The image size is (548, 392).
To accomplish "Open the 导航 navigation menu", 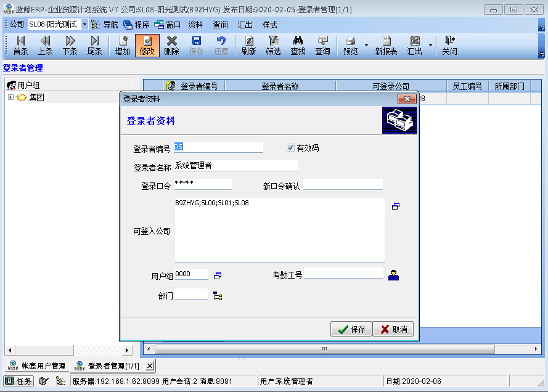I will (105, 25).
